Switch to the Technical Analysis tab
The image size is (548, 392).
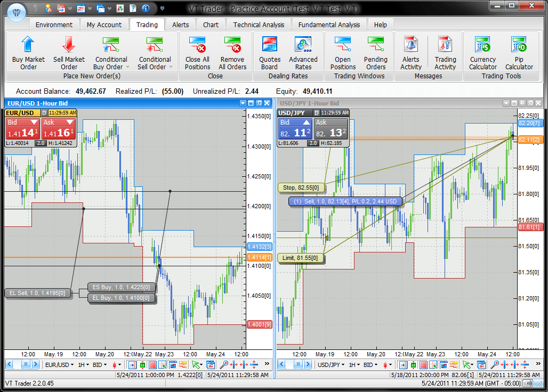point(259,25)
